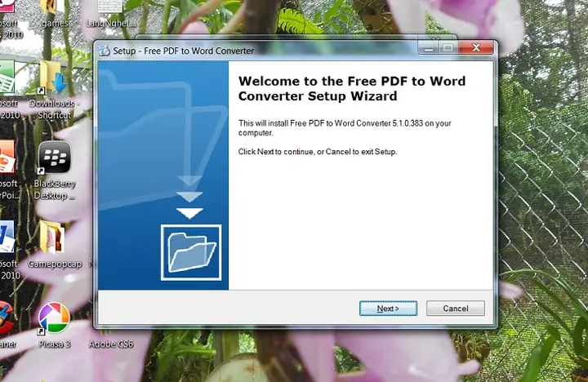Image resolution: width=588 pixels, height=382 pixels.
Task: Minimize the Setup wizard window
Action: 429,47
